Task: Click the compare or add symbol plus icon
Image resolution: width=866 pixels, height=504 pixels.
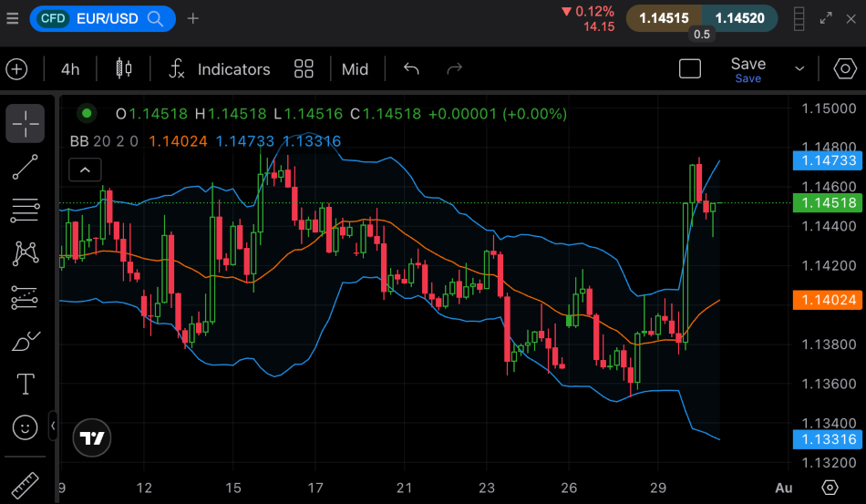Action: 16,69
